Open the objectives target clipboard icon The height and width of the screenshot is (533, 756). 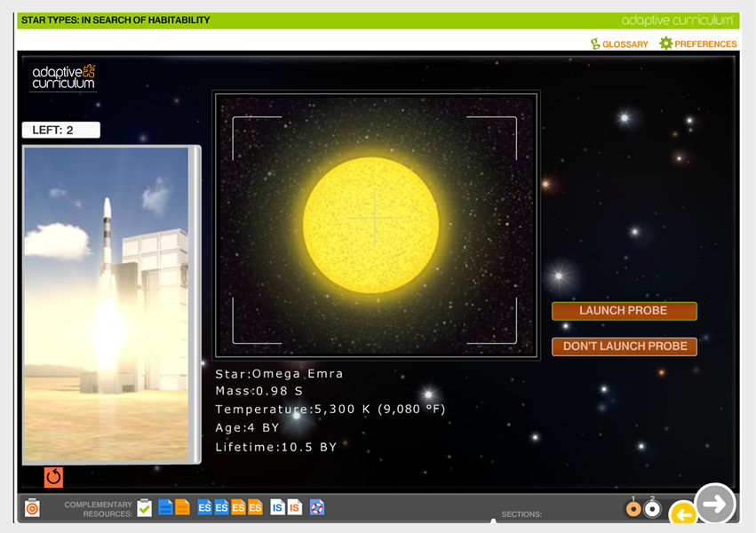[32, 508]
